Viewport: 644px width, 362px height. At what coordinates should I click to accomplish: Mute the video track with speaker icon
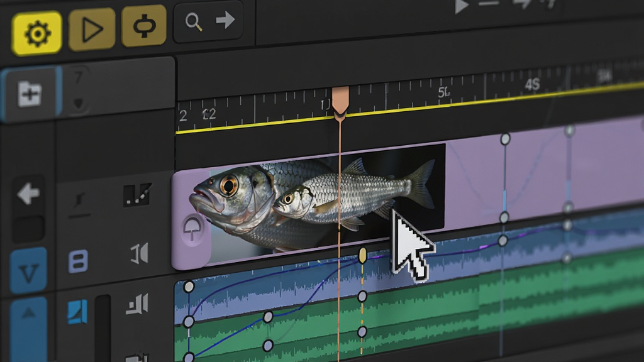(139, 254)
